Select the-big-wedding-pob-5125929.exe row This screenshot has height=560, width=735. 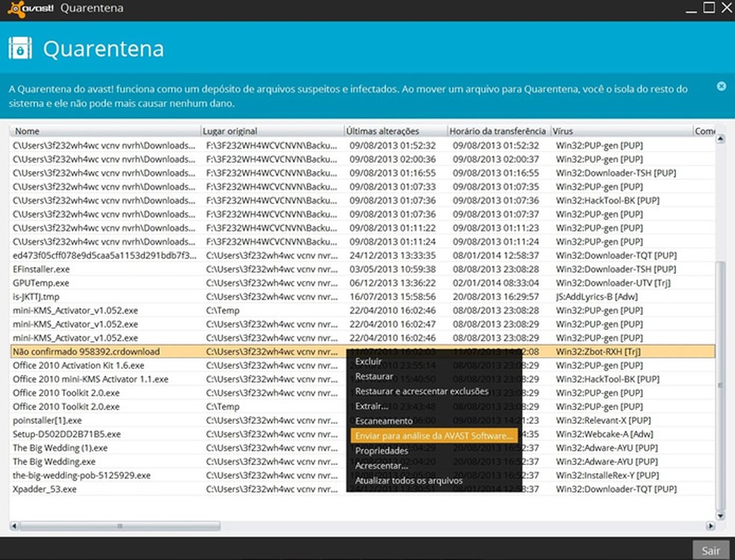[x=362, y=475]
